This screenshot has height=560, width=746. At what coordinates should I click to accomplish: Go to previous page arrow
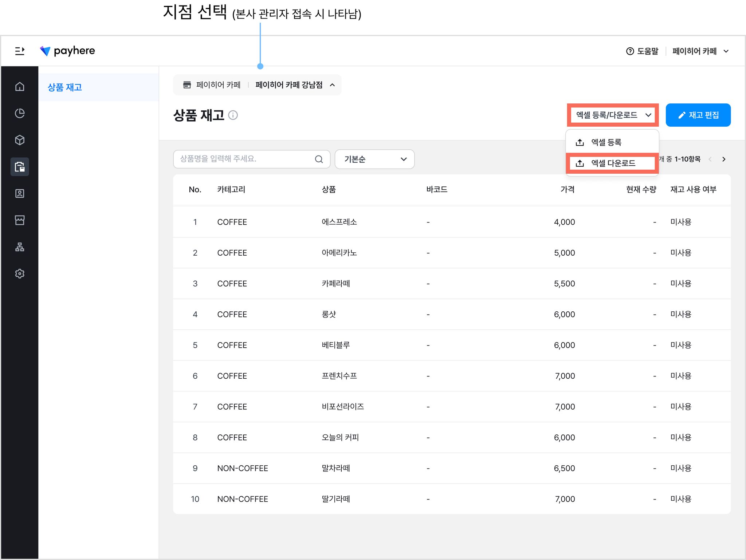coord(710,159)
